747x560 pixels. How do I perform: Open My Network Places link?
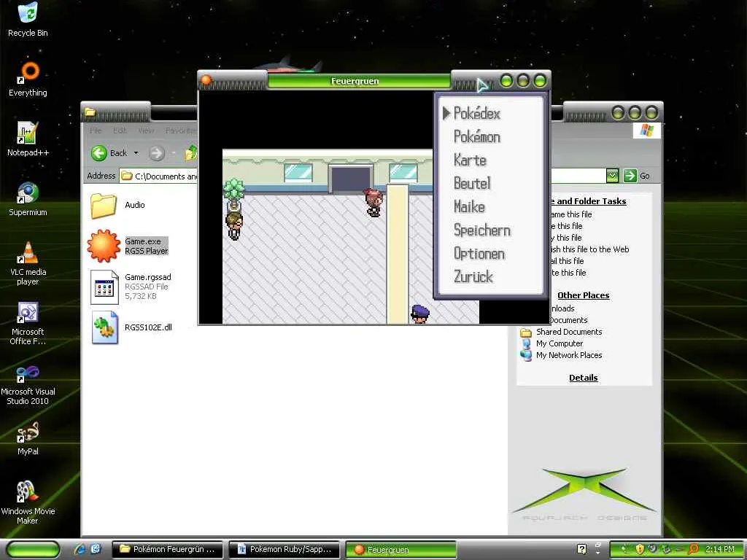[569, 355]
